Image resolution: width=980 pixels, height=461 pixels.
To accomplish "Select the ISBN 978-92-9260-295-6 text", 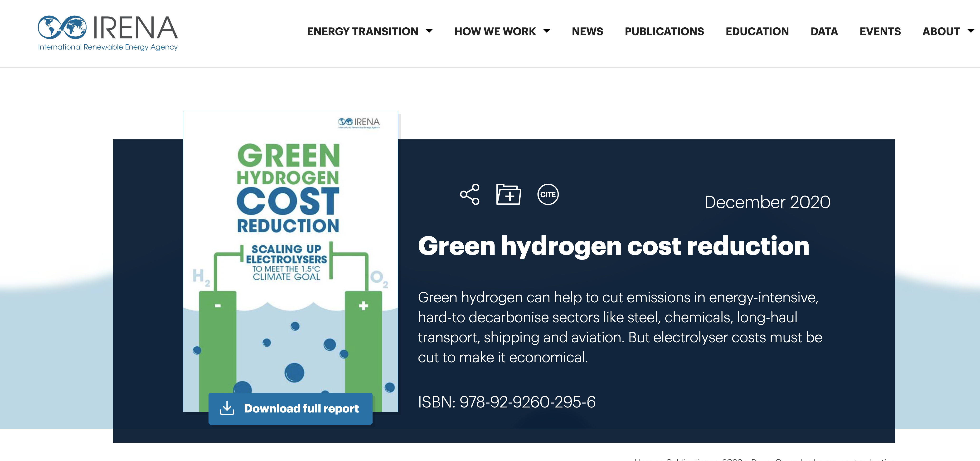I will (506, 402).
